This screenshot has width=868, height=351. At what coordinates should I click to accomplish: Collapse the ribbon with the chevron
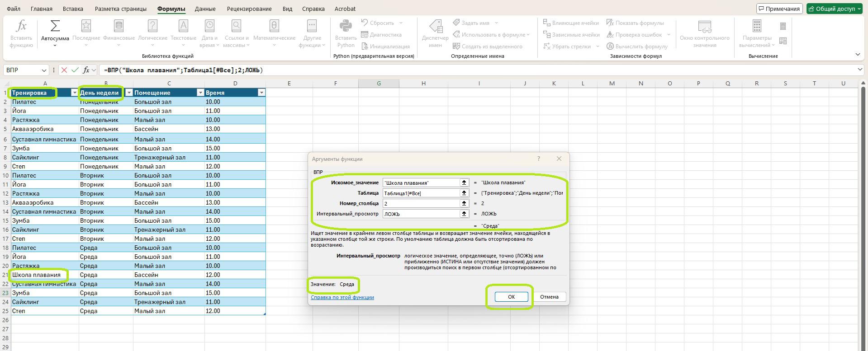point(858,55)
